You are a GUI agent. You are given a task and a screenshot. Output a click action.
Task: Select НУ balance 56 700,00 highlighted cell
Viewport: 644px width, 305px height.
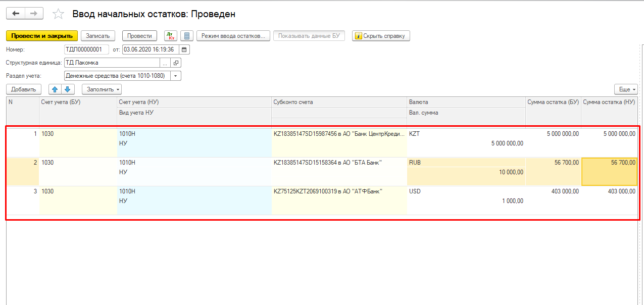tap(610, 172)
